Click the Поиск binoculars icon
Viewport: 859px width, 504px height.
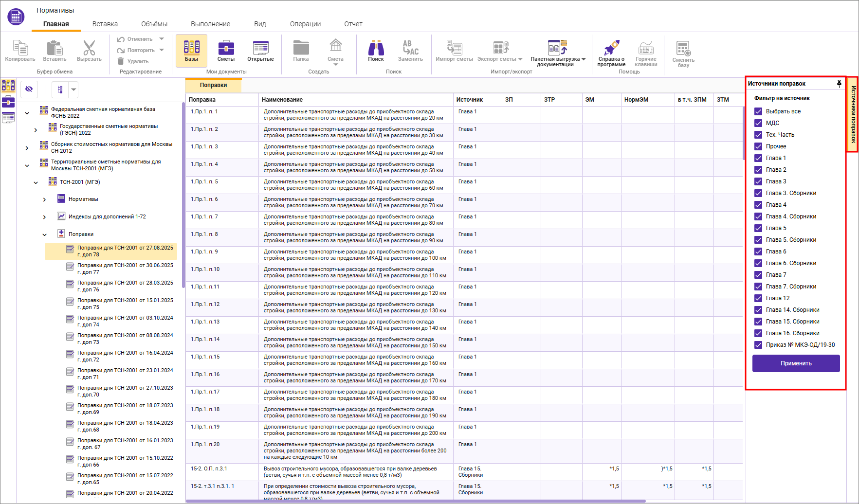tap(376, 51)
